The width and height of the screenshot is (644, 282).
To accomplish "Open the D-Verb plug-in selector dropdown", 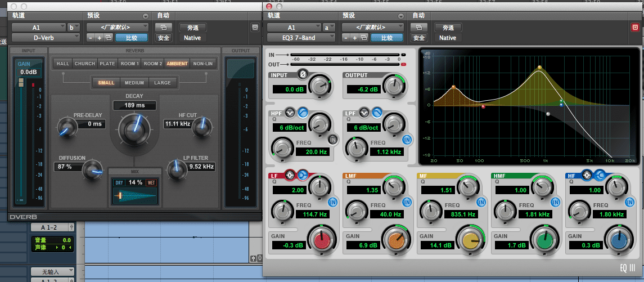I will [x=46, y=38].
